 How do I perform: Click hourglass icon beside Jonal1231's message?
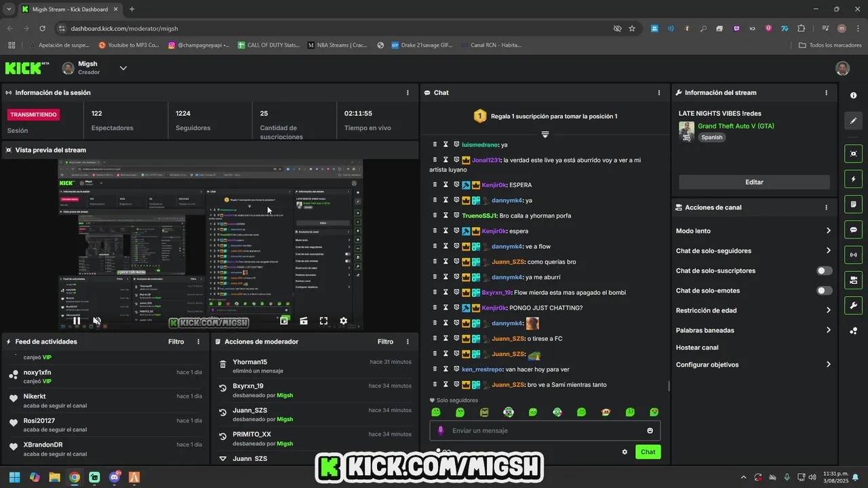tap(446, 160)
